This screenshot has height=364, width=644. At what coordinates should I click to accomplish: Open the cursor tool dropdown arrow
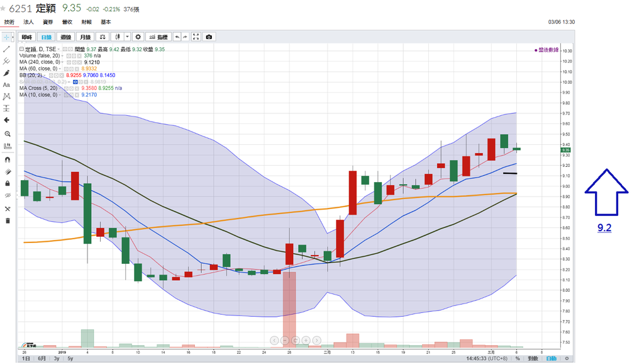coord(13,37)
